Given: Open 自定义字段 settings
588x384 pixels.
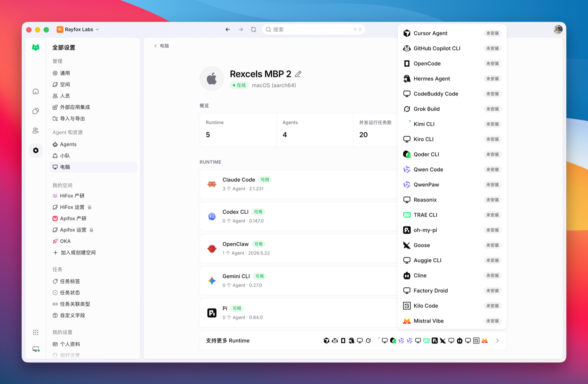Looking at the screenshot, I should (x=93, y=315).
